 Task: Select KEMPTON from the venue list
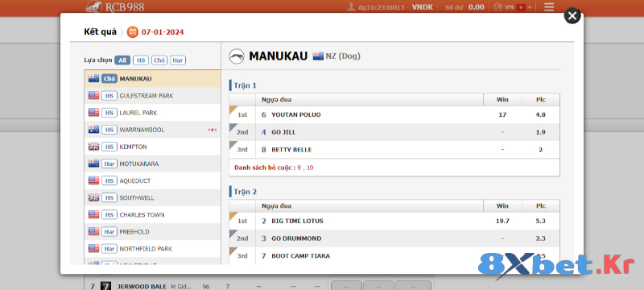152,147
